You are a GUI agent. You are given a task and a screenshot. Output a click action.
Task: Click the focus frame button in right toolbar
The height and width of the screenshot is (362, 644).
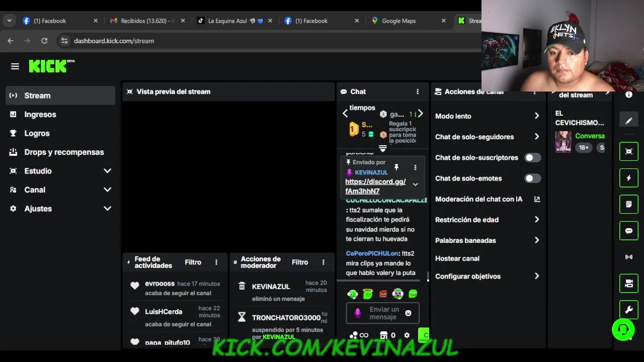pos(628,151)
